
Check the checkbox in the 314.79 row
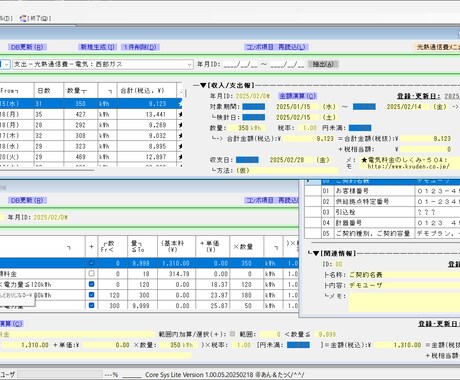pyautogui.click(x=92, y=274)
